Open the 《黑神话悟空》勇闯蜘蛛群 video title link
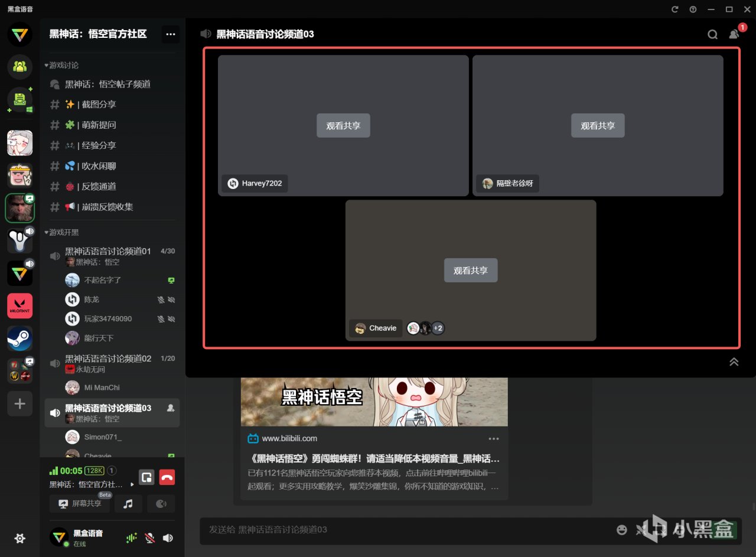This screenshot has width=756, height=557. 375,458
